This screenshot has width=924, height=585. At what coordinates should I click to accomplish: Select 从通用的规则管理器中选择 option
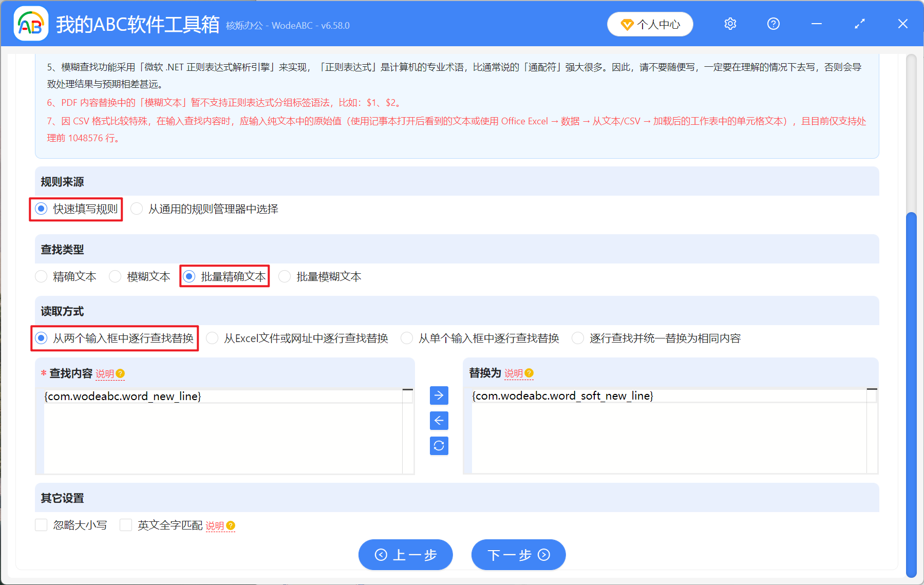click(137, 209)
